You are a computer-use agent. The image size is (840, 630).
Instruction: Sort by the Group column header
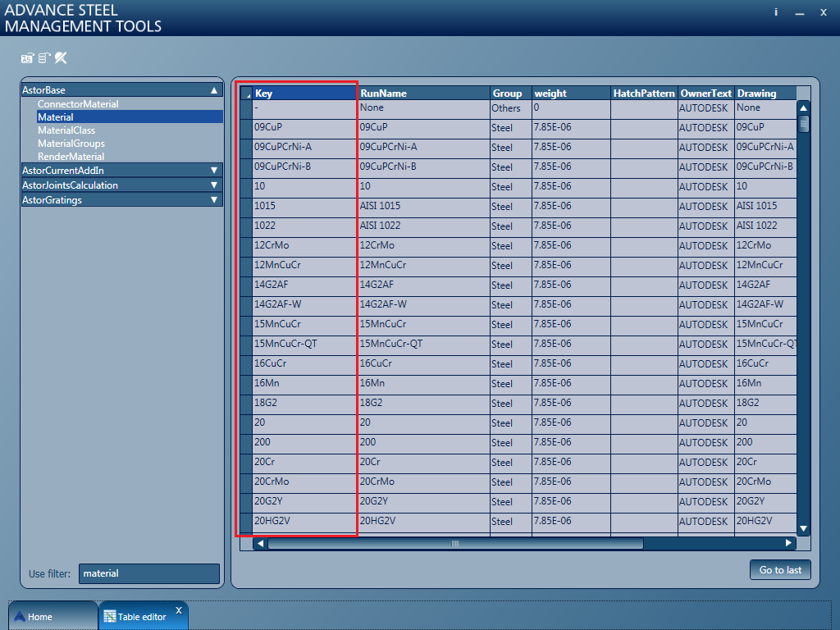coord(511,94)
